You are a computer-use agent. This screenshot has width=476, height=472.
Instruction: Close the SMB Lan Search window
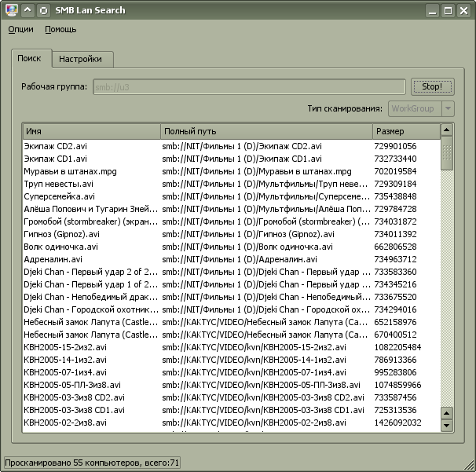click(x=464, y=11)
